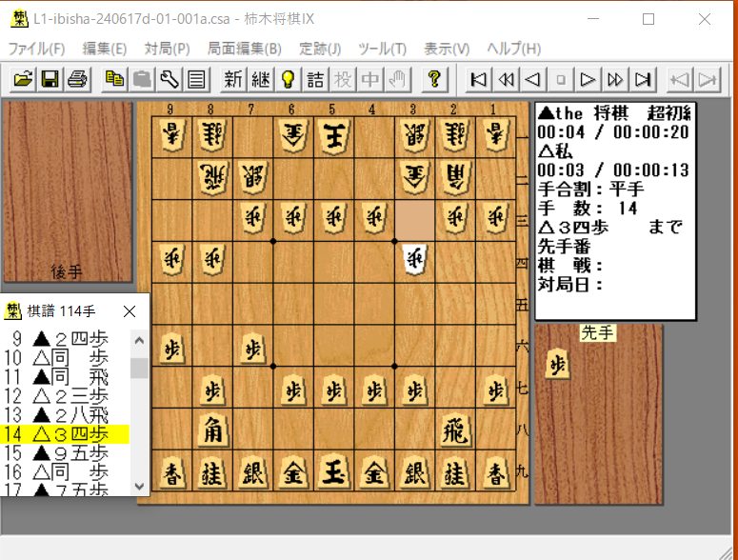This screenshot has width=738, height=560.
Task: Start a new game with 新 button
Action: (232, 79)
